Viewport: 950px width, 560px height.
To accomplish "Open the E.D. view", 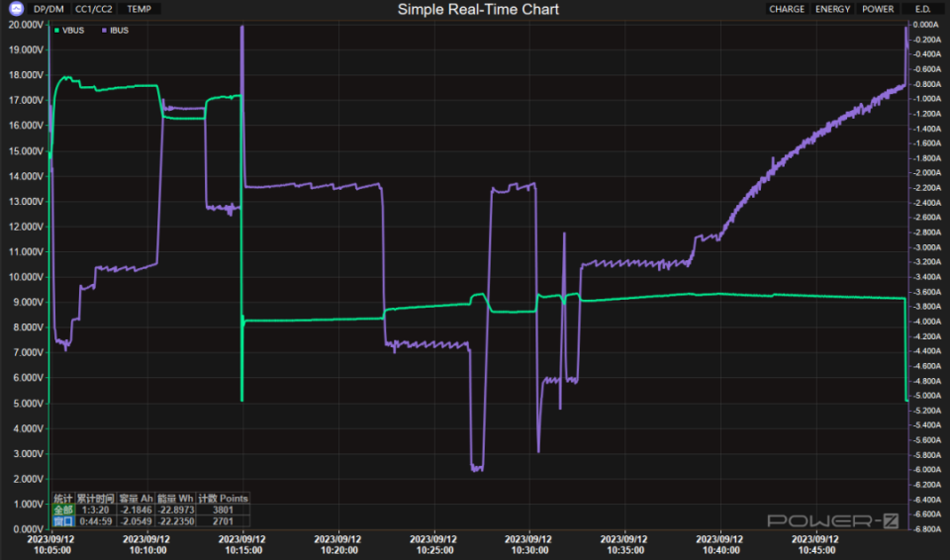I will (922, 9).
